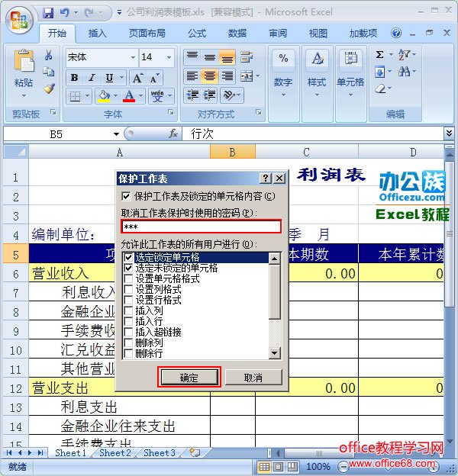Align text to bottom
The height and width of the screenshot is (476, 458).
[x=227, y=56]
